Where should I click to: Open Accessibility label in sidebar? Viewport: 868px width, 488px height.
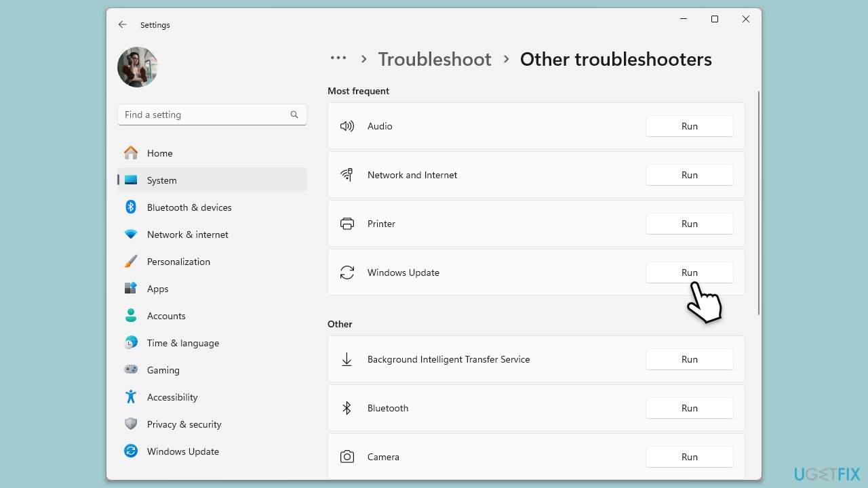click(172, 397)
